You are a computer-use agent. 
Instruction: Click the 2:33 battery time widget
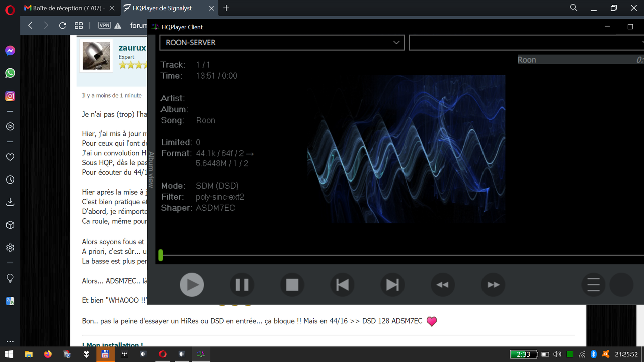click(x=524, y=354)
